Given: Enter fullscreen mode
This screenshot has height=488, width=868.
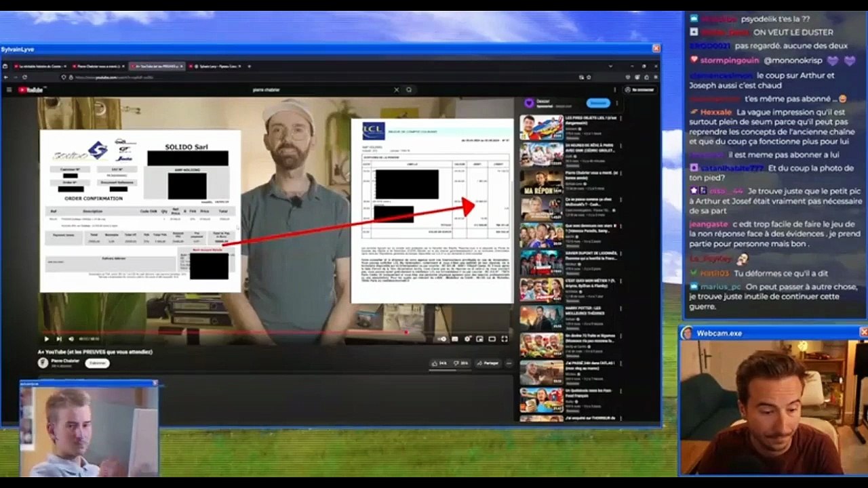Looking at the screenshot, I should tap(505, 339).
